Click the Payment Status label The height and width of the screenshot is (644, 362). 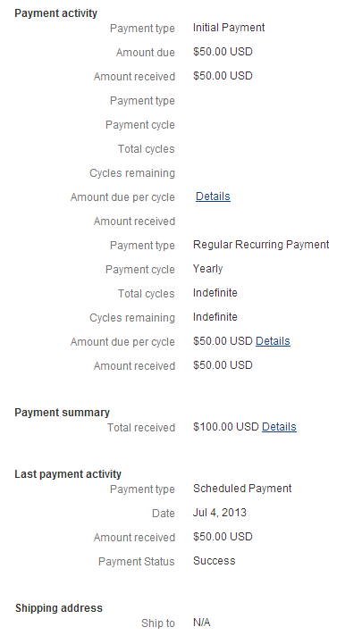click(137, 562)
